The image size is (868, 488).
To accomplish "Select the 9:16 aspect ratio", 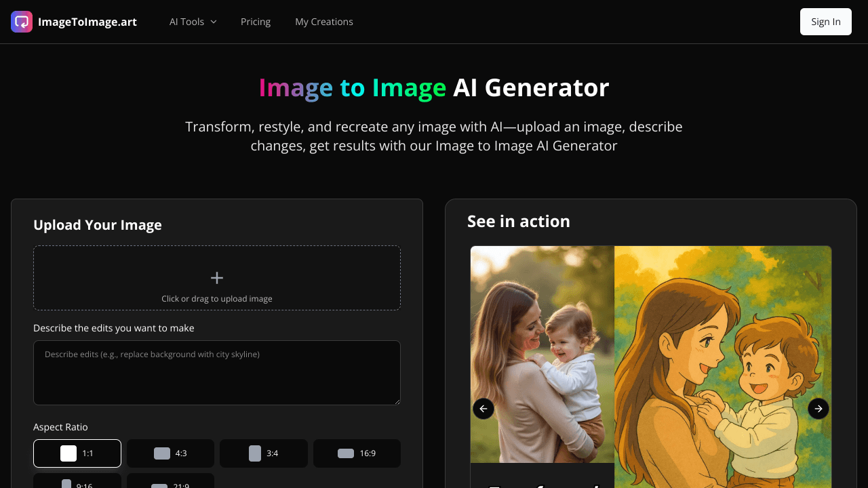I will click(77, 484).
